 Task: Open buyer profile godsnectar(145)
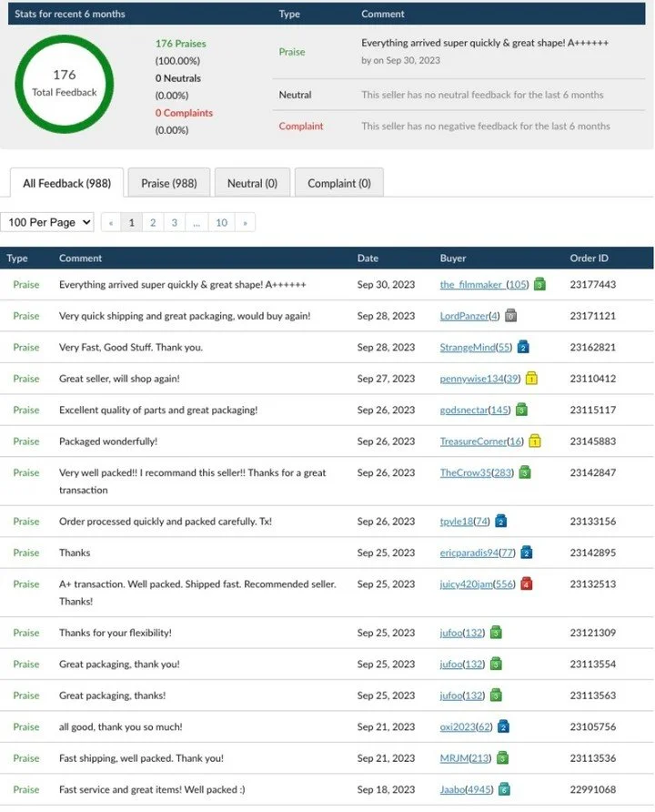475,410
